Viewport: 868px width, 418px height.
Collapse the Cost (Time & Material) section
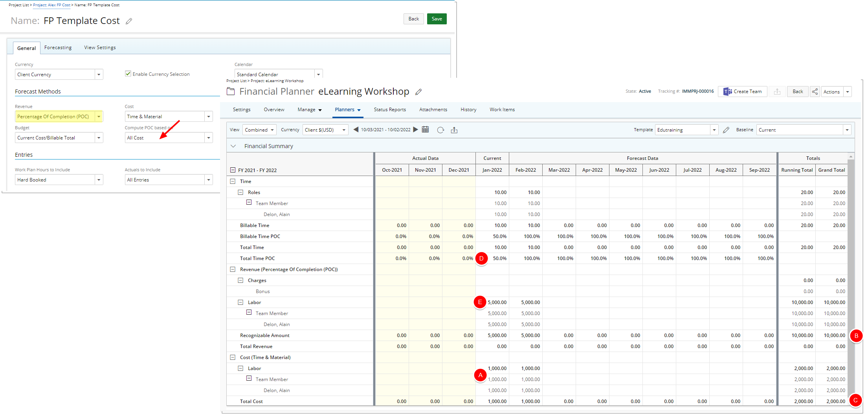[233, 357]
